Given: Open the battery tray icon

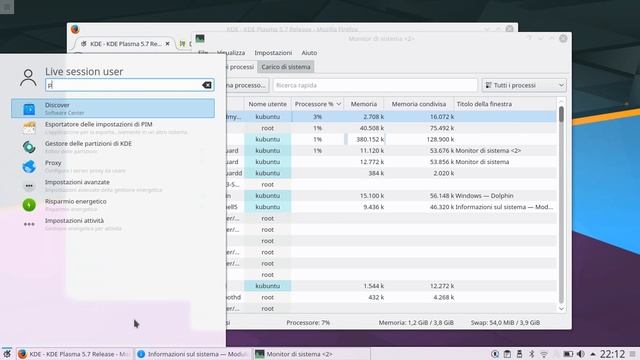Looking at the screenshot, I should pos(568,354).
